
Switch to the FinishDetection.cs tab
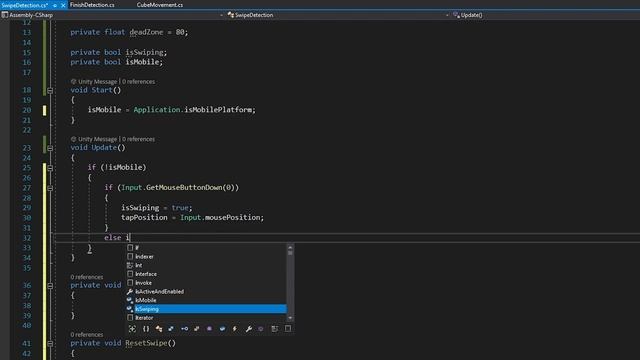[92, 5]
